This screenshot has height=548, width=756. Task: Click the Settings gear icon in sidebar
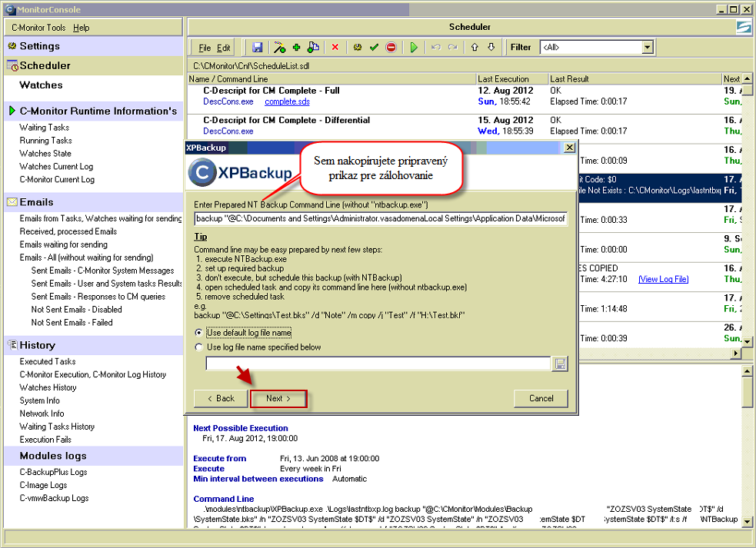(12, 46)
